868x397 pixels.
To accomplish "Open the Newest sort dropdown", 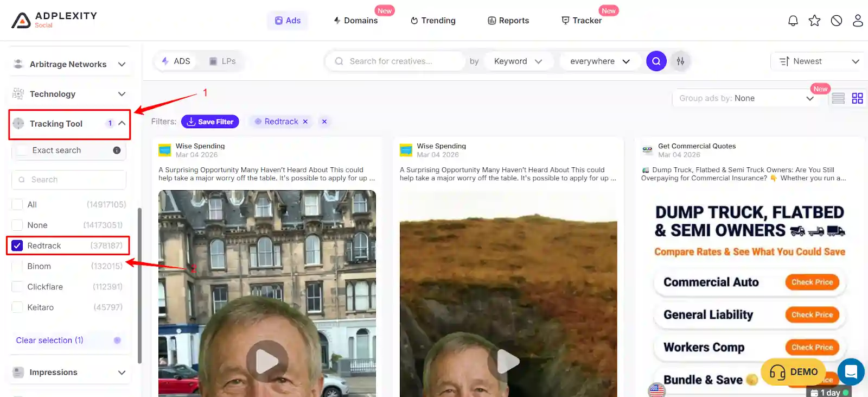I will (818, 61).
